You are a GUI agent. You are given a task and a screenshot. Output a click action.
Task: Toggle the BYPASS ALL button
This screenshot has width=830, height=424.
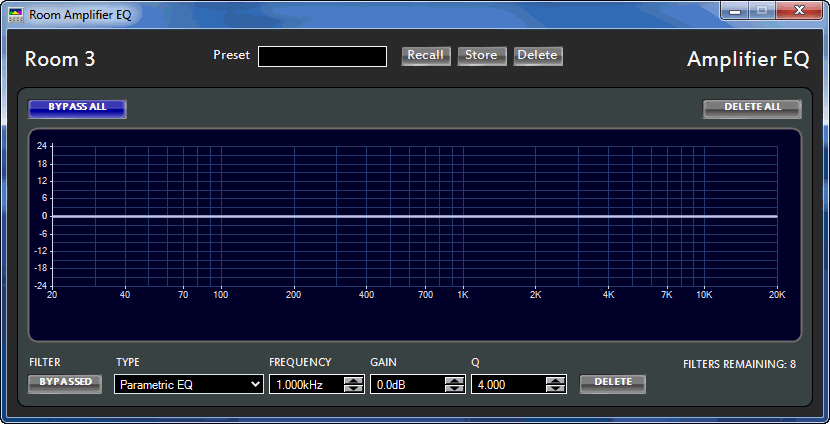point(77,109)
